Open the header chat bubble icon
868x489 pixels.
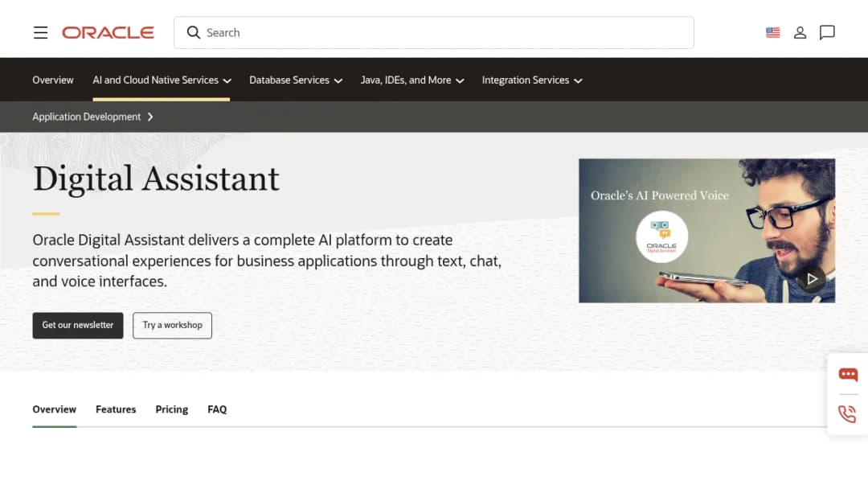click(827, 33)
